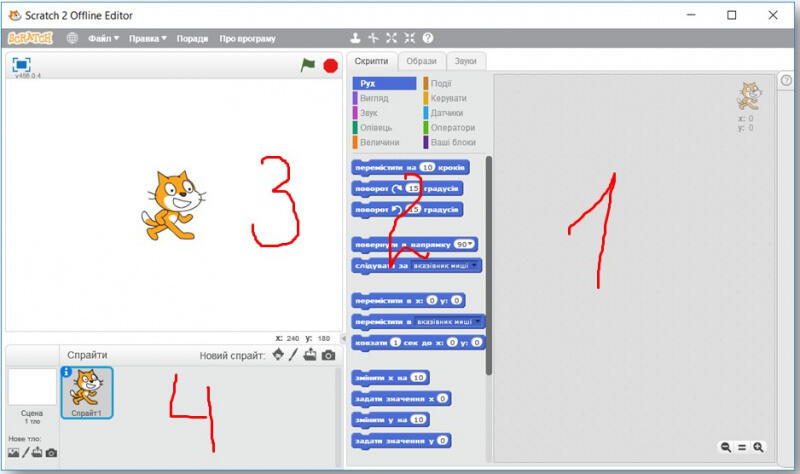Click the green flag to start
800x474 pixels.
pyautogui.click(x=308, y=65)
